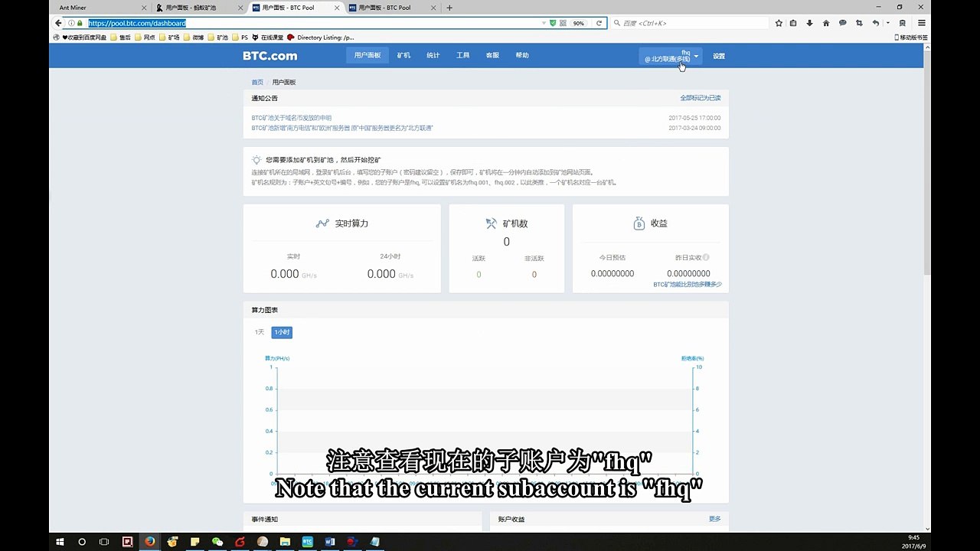Open the 网点 bookmarks folder
This screenshot has height=551, width=980.
click(145, 37)
